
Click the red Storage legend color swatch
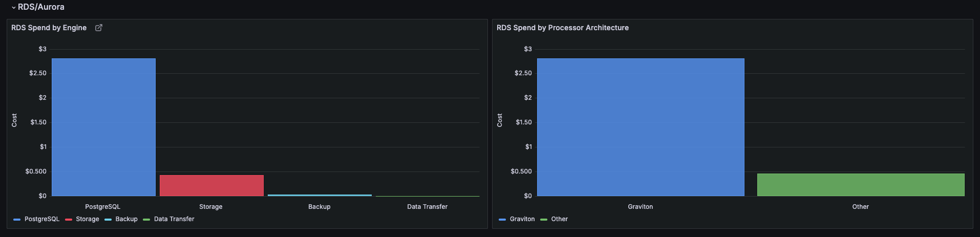coord(69,220)
